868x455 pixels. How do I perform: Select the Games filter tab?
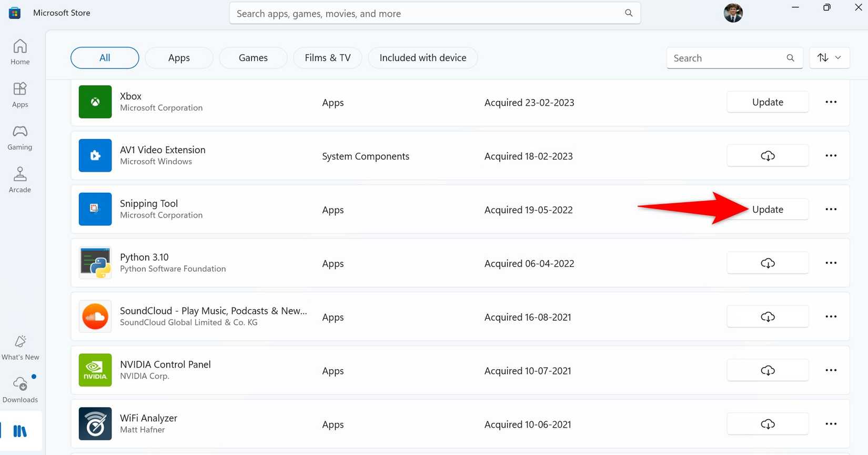(253, 58)
